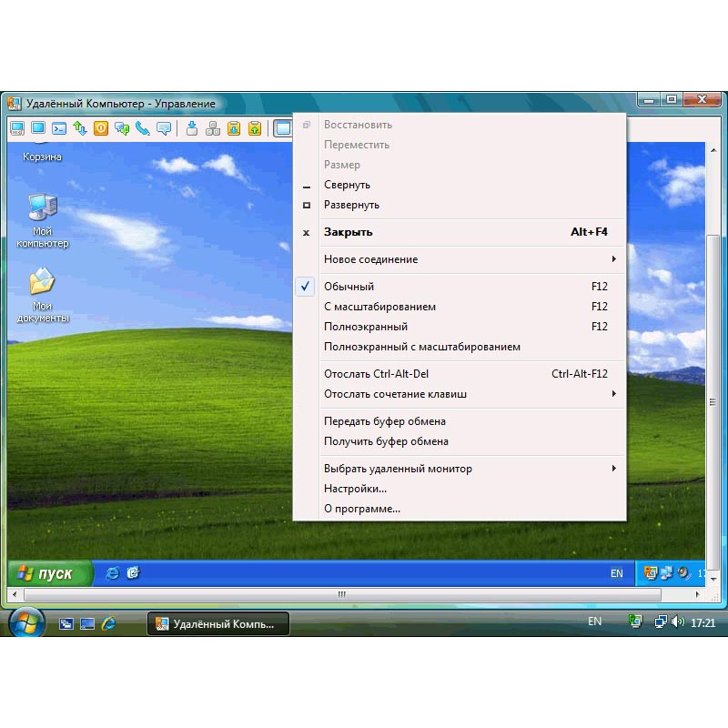Image resolution: width=728 pixels, height=728 pixels.
Task: Switch to Полноэкранный view mode
Action: [x=460, y=327]
